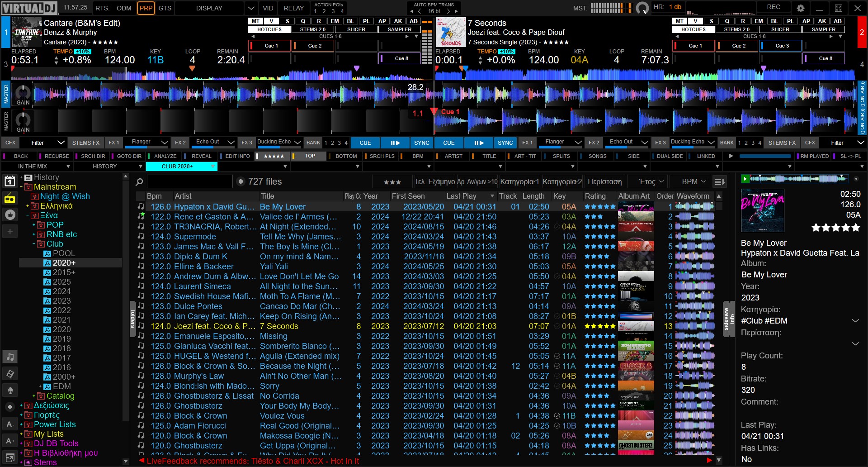
Task: Switch to the STEMS 2.0 tab
Action: click(x=312, y=29)
